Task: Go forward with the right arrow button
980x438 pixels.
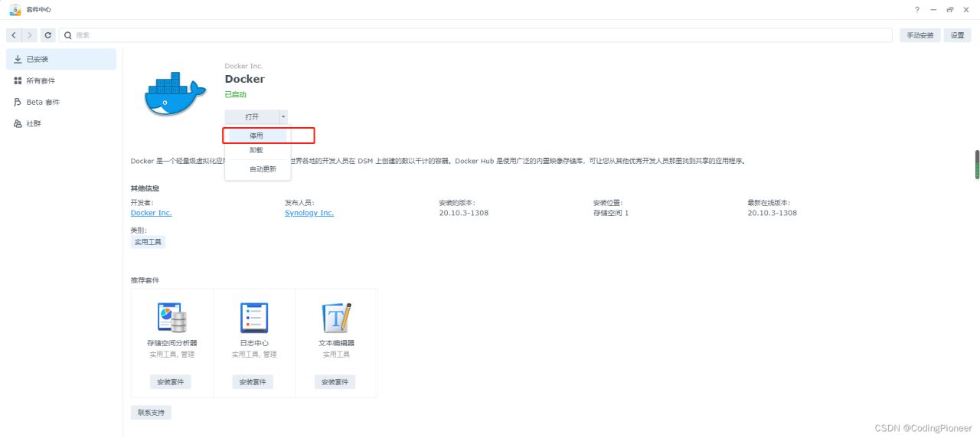Action: (x=29, y=35)
